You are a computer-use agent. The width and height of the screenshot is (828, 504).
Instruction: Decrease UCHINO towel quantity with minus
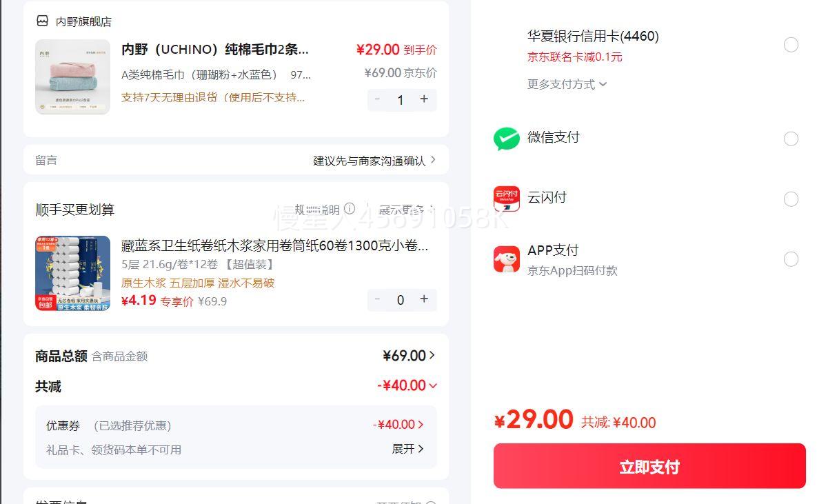click(x=377, y=99)
